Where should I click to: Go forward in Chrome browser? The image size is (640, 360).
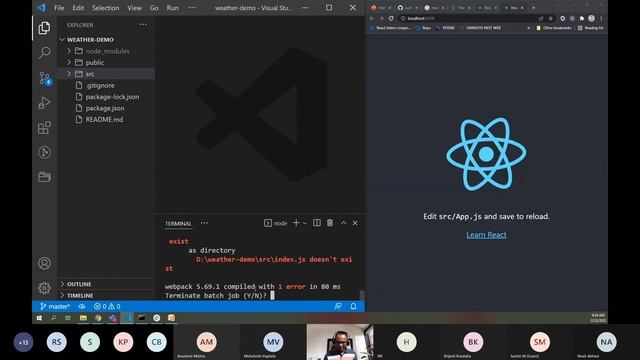[382, 18]
